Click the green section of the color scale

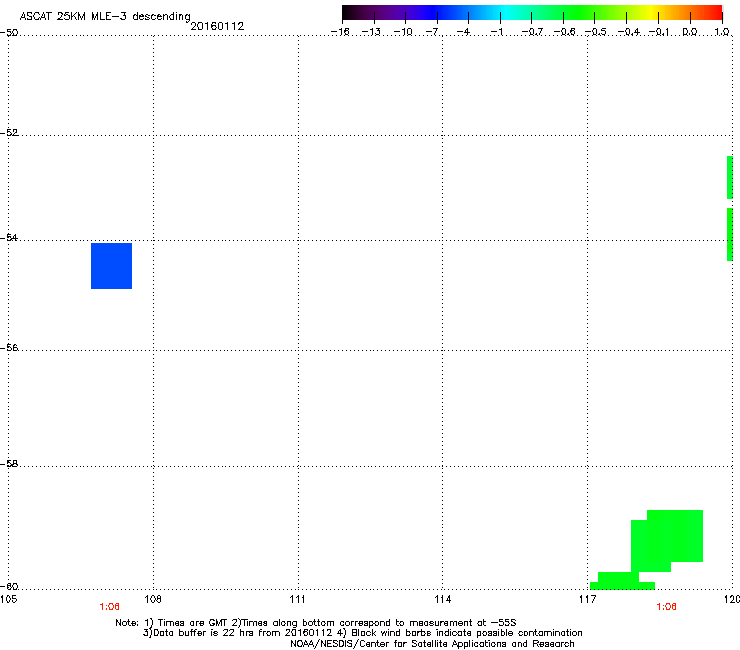click(580, 12)
